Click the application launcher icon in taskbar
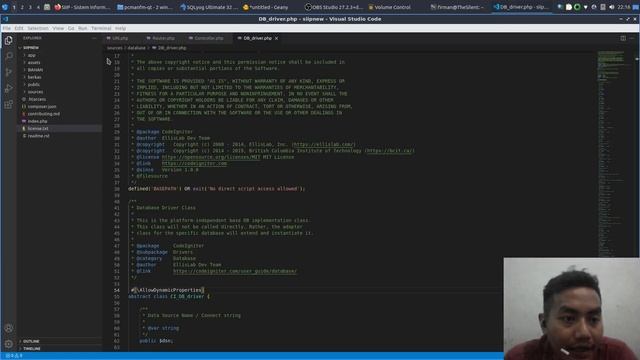Screen dimensions: 640x360 tap(4, 7)
